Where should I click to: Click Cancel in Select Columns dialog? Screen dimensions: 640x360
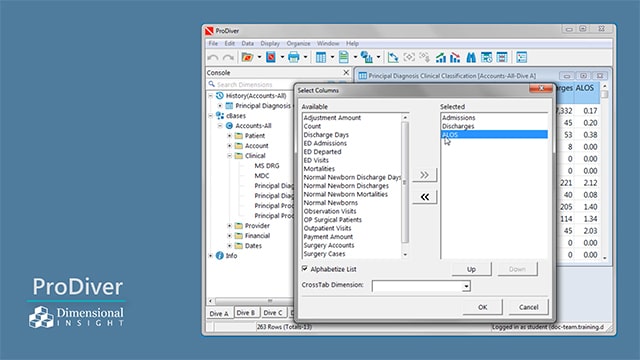[529, 307]
